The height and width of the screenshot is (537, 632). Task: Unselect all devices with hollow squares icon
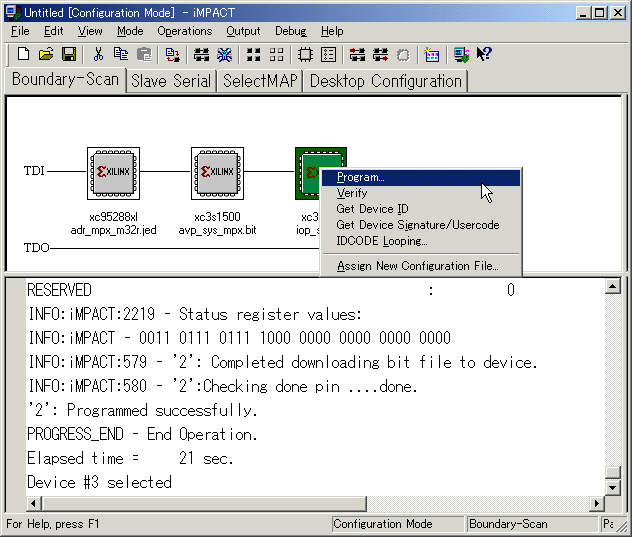(x=276, y=54)
